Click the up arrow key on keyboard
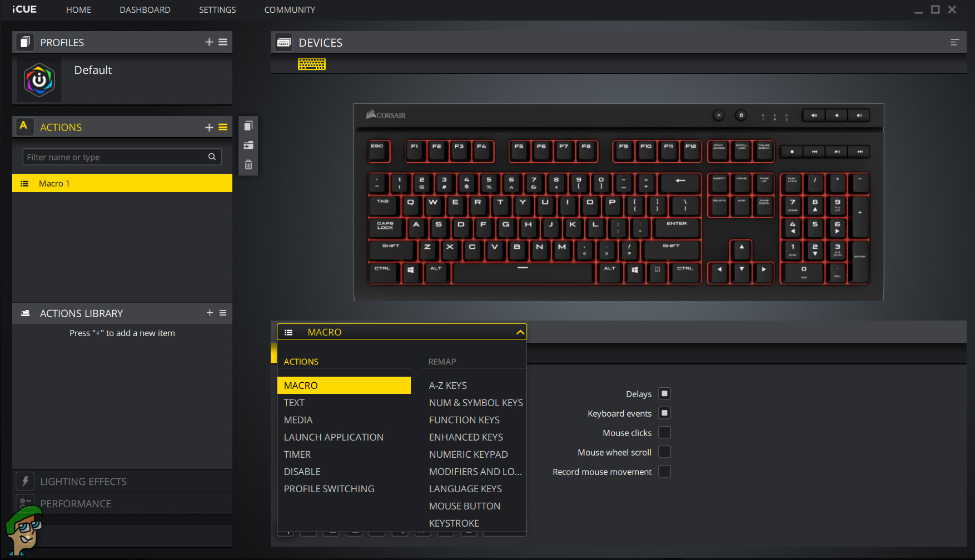This screenshot has height=560, width=975. coord(742,250)
